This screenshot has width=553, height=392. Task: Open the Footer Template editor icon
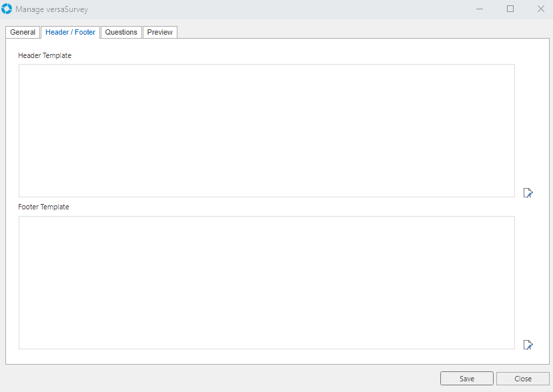[x=528, y=345]
